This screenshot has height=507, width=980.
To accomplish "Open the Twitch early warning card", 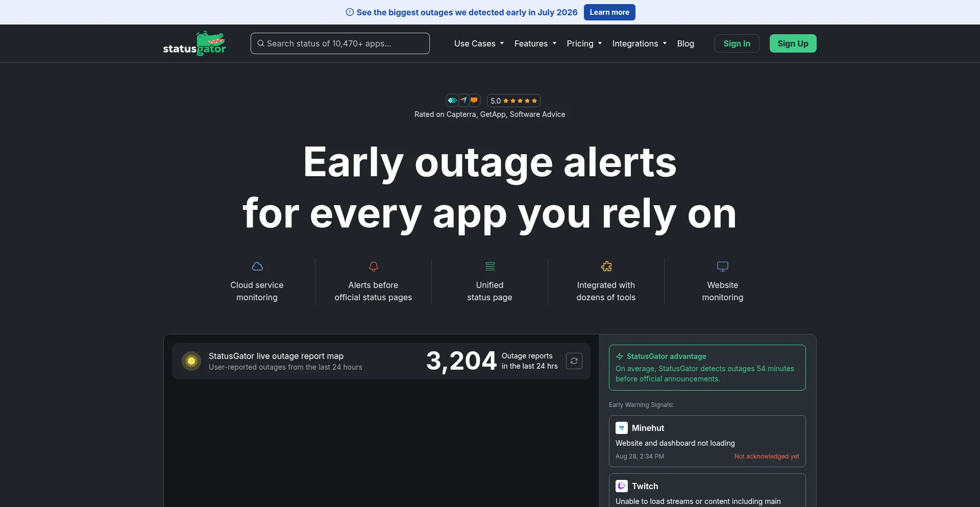I will [x=707, y=490].
